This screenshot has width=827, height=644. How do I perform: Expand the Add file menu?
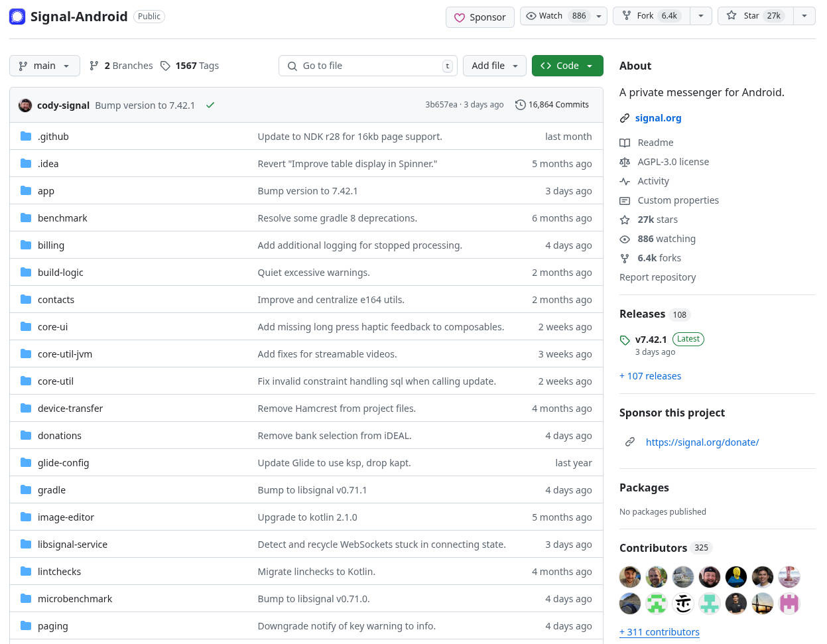point(495,66)
